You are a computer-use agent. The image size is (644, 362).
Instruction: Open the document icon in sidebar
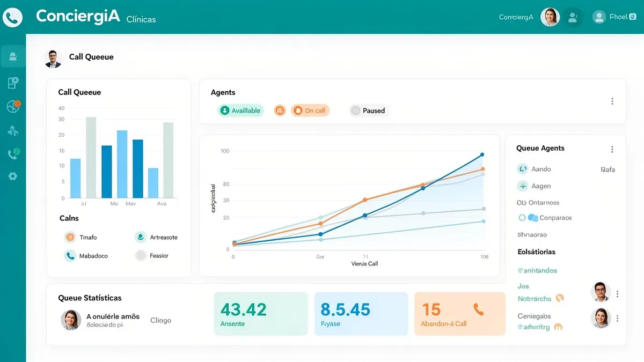pyautogui.click(x=13, y=82)
